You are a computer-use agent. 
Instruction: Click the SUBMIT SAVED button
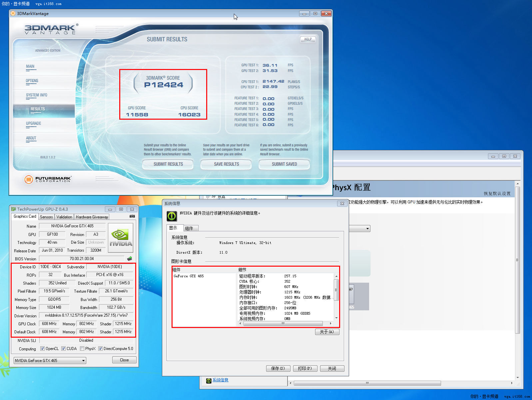tap(284, 164)
